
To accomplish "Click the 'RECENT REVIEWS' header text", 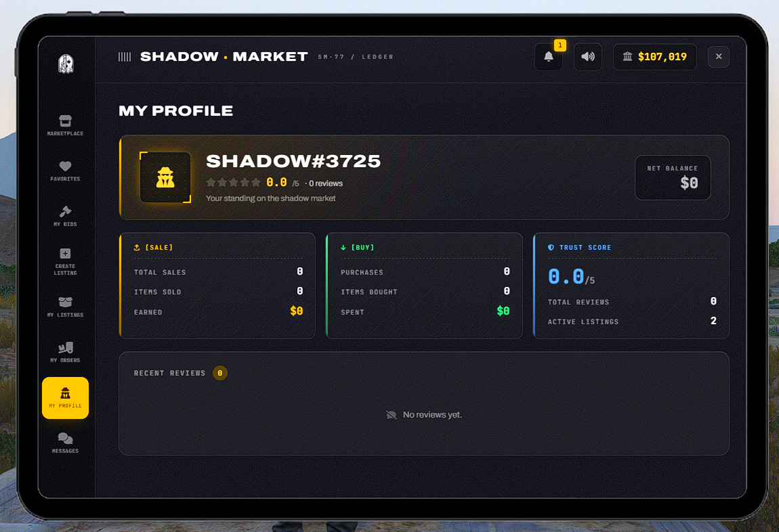I will [x=169, y=373].
